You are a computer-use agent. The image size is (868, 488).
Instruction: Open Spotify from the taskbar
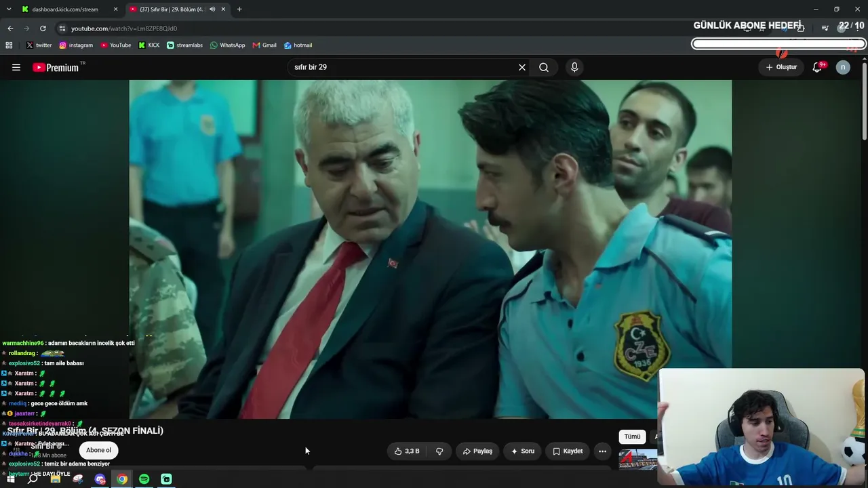[144, 479]
